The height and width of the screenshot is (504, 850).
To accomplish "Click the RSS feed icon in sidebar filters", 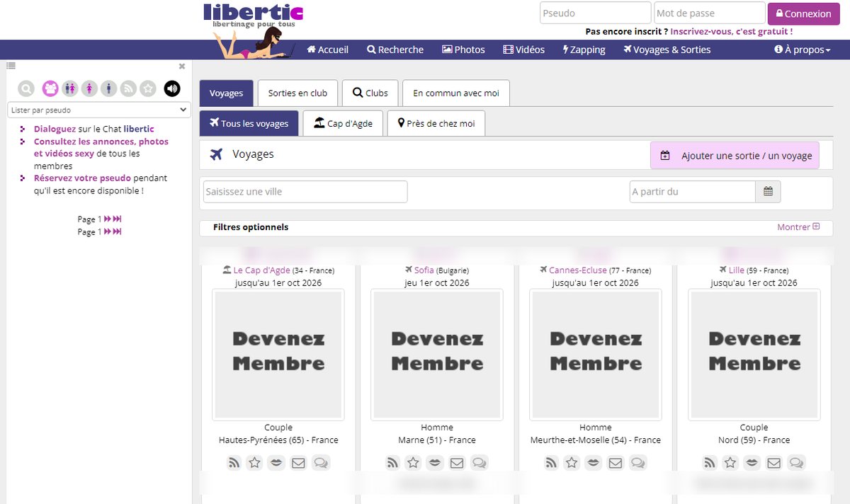I will coord(128,88).
